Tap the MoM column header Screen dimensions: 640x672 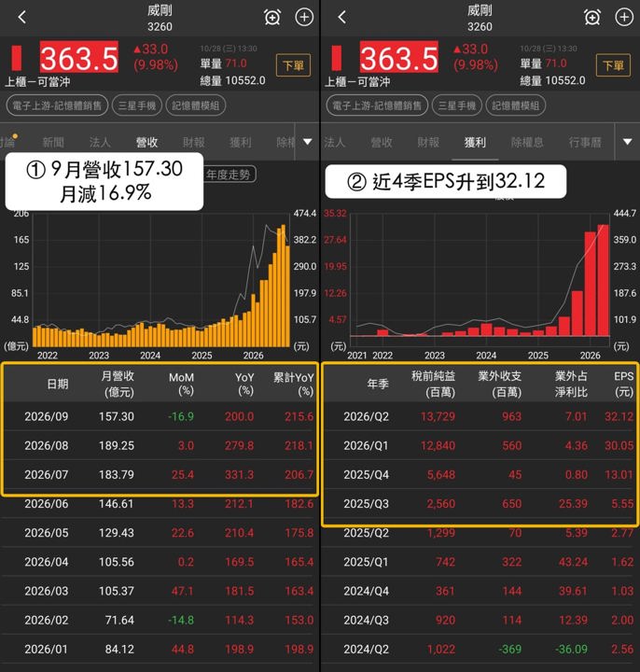click(181, 384)
